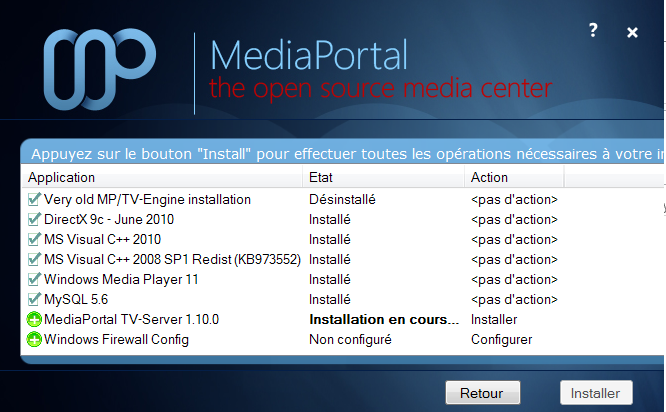Screen dimensions: 666x412
Task: Sort by the Application column header
Action: point(162,177)
